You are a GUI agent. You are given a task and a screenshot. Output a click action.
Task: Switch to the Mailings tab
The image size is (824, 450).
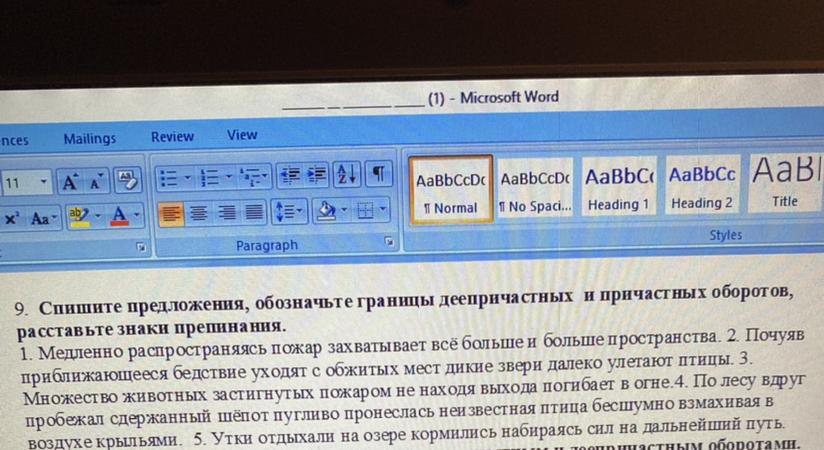pos(90,138)
